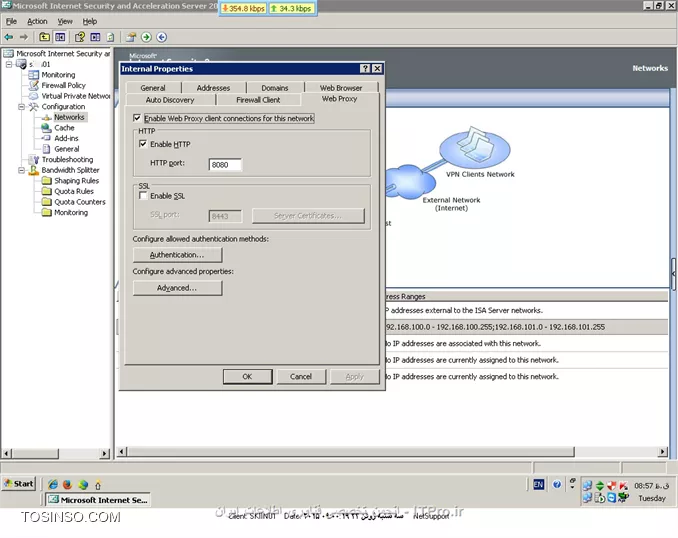Click OK in Internal Properties dialog
Image resolution: width=678 pixels, height=538 pixels.
(247, 377)
